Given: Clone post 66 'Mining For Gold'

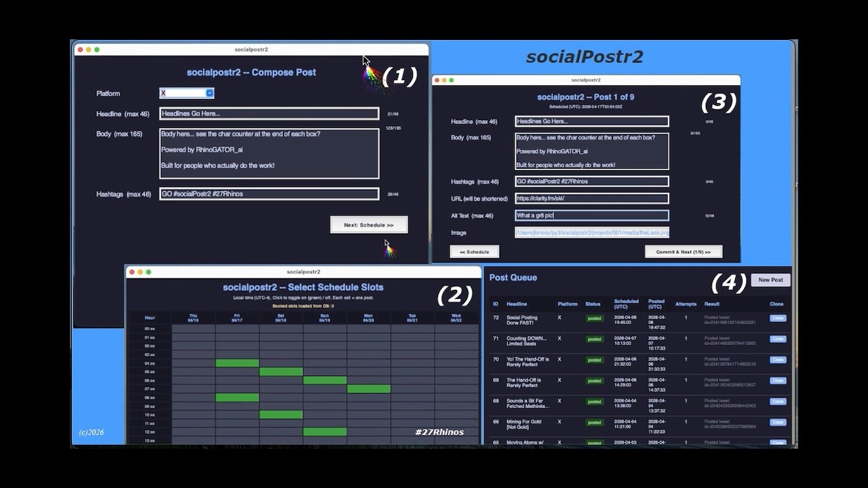Looking at the screenshot, I should pyautogui.click(x=778, y=422).
